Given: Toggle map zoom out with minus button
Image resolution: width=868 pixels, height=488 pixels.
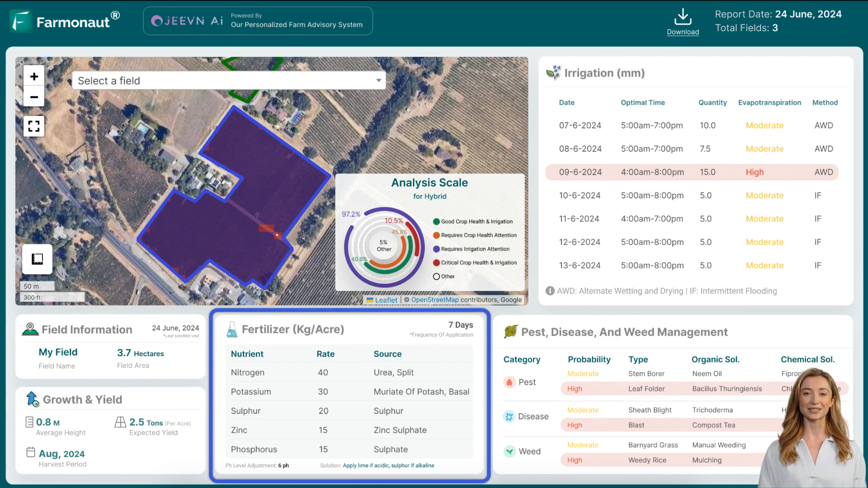Looking at the screenshot, I should (34, 97).
